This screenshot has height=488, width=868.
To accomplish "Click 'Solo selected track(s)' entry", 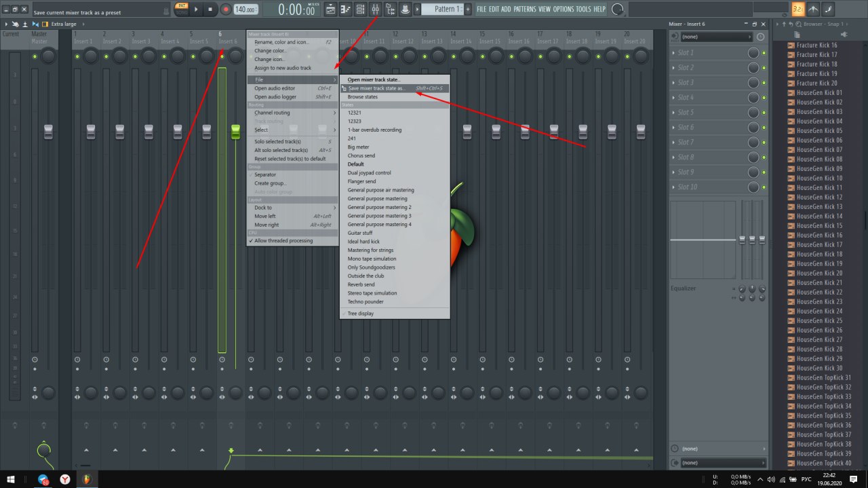I will 292,141.
